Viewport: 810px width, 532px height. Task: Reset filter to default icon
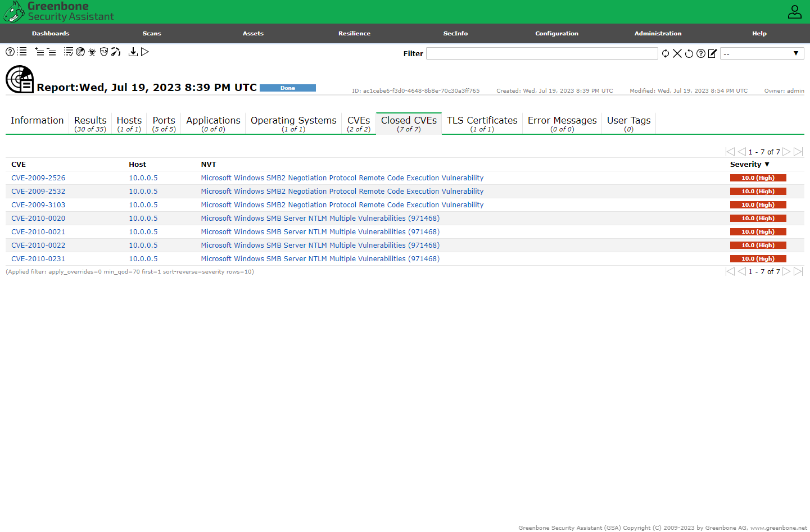click(x=689, y=53)
